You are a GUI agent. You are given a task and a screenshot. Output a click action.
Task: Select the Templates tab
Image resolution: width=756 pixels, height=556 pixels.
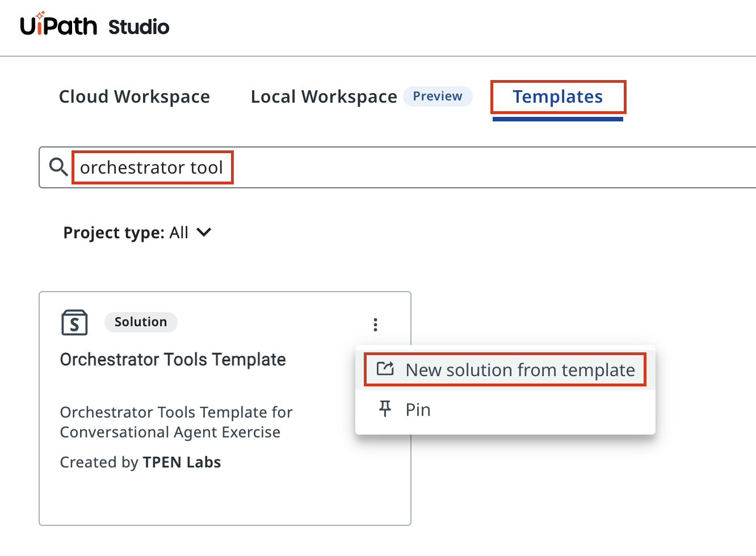558,96
